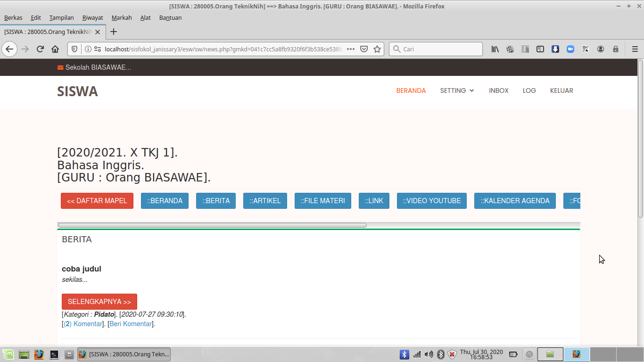Open the Firefox account icon
Screen dimensions: 644x362
coord(601,49)
